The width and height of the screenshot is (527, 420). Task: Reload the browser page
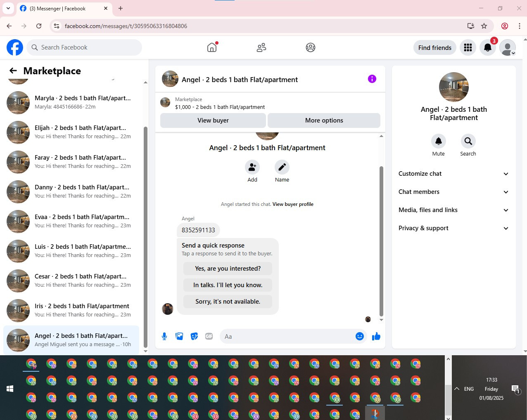39,26
